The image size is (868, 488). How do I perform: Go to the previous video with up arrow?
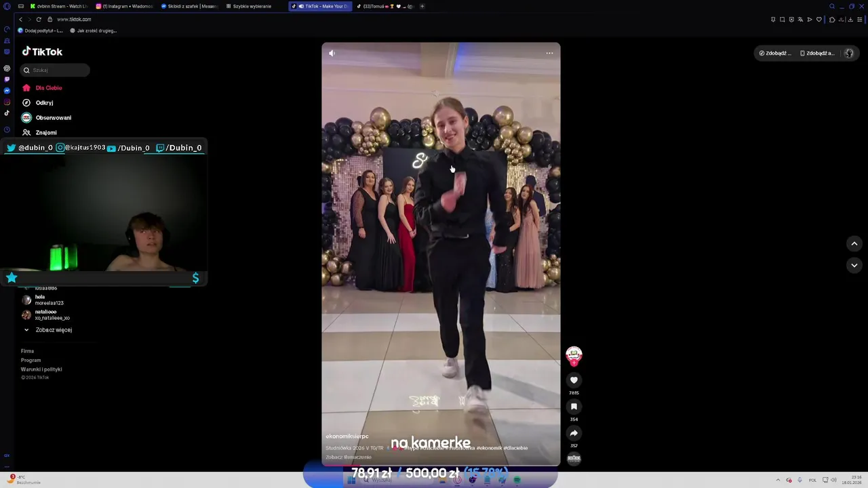[x=854, y=243]
